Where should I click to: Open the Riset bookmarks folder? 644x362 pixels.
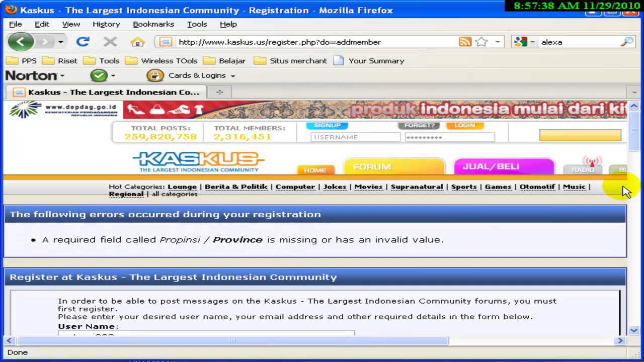coord(60,61)
